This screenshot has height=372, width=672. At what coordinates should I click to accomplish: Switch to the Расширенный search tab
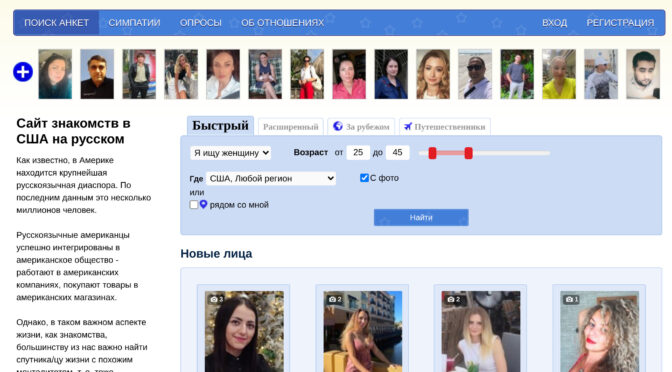point(291,127)
